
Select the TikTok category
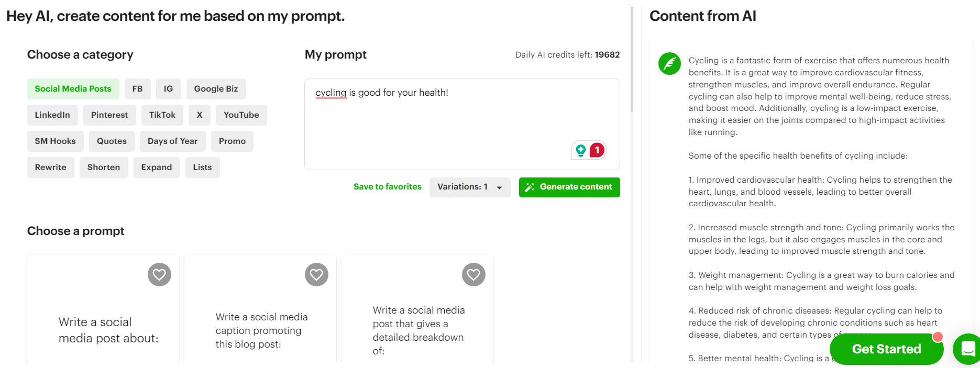[162, 115]
